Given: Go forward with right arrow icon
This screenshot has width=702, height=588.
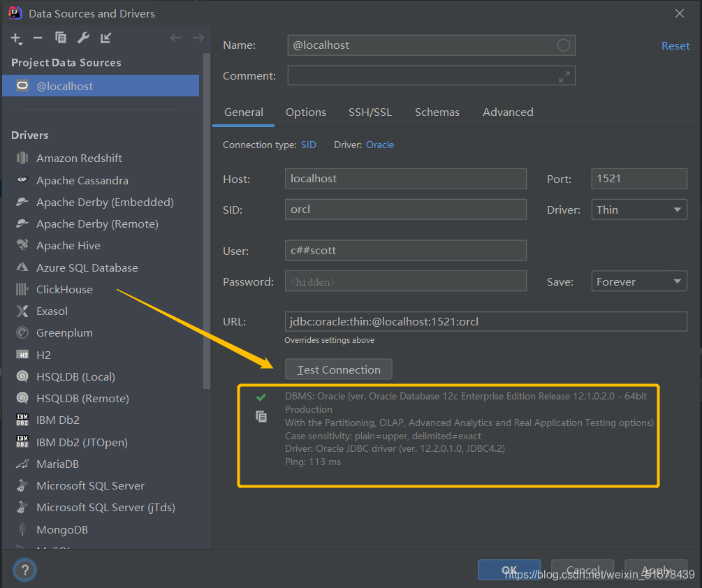Looking at the screenshot, I should pos(198,38).
